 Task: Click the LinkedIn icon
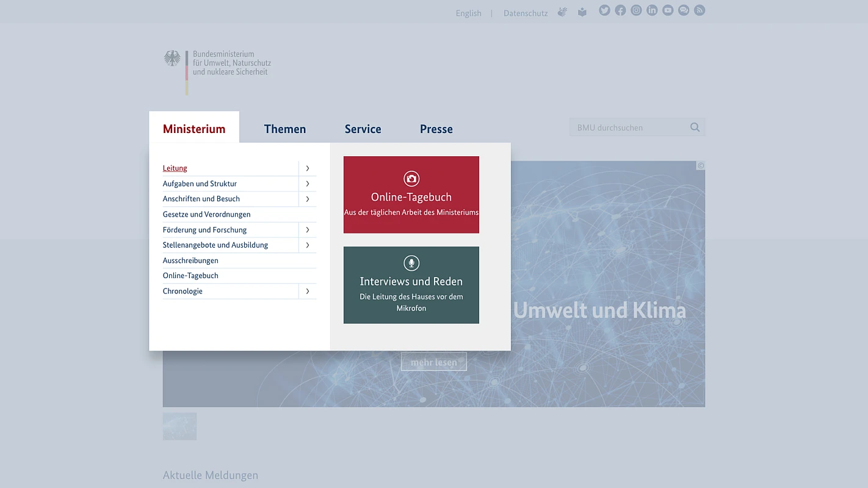click(x=652, y=10)
